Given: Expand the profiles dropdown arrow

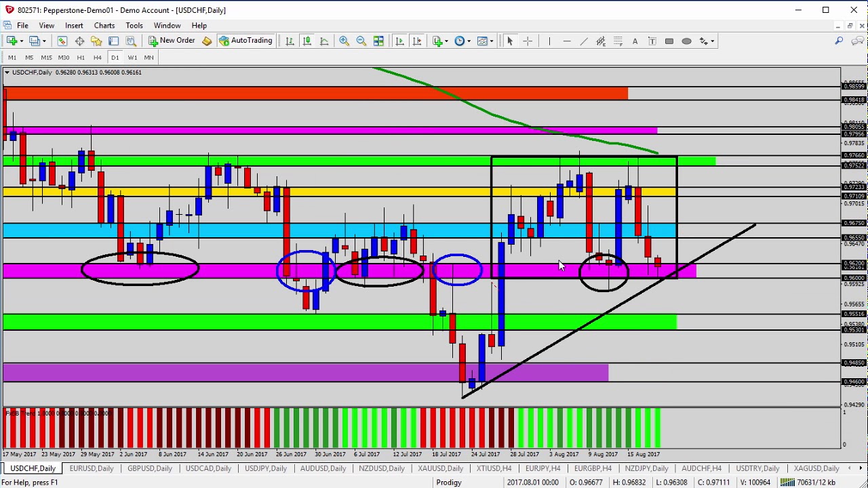Looking at the screenshot, I should (x=43, y=41).
